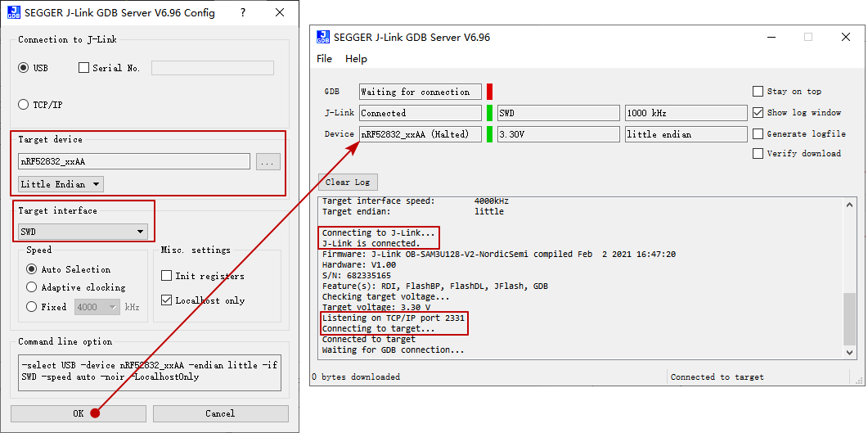Click the 'Firmware: J-Link OB-SAM3U128' log line
The width and height of the screenshot is (868, 433).
[x=499, y=254]
